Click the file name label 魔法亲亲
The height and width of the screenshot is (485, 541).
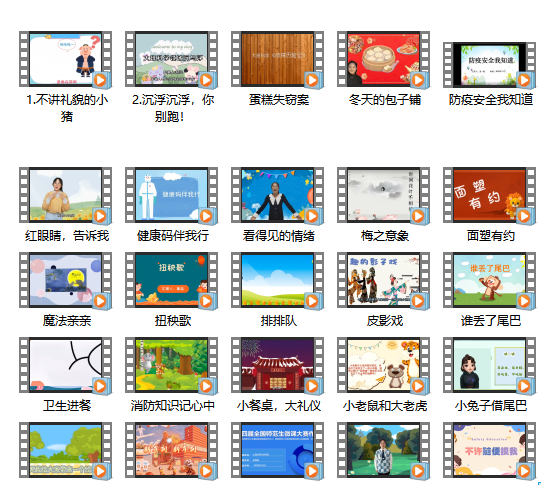tap(67, 321)
